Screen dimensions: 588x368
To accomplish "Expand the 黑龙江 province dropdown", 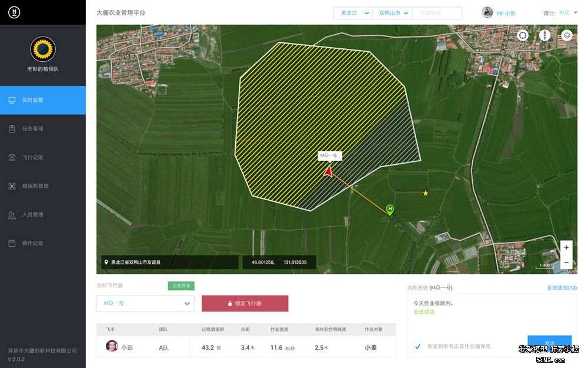I will [x=352, y=13].
